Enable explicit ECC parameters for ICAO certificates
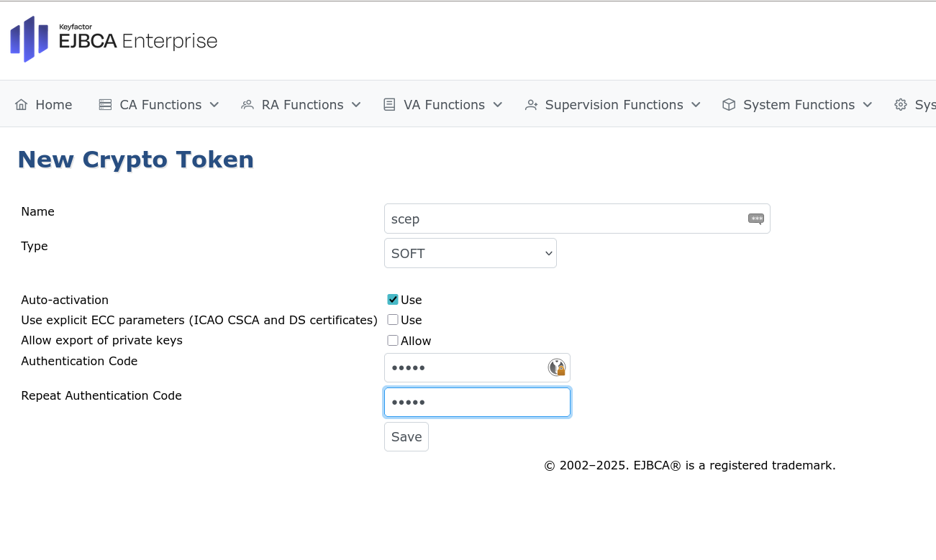Viewport: 936px width, 560px height. [393, 319]
